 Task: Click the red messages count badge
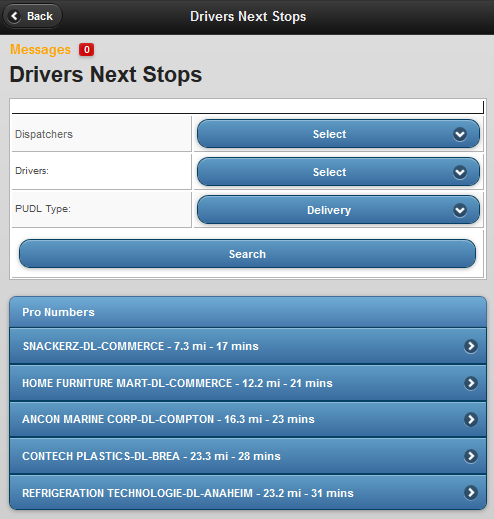(86, 50)
